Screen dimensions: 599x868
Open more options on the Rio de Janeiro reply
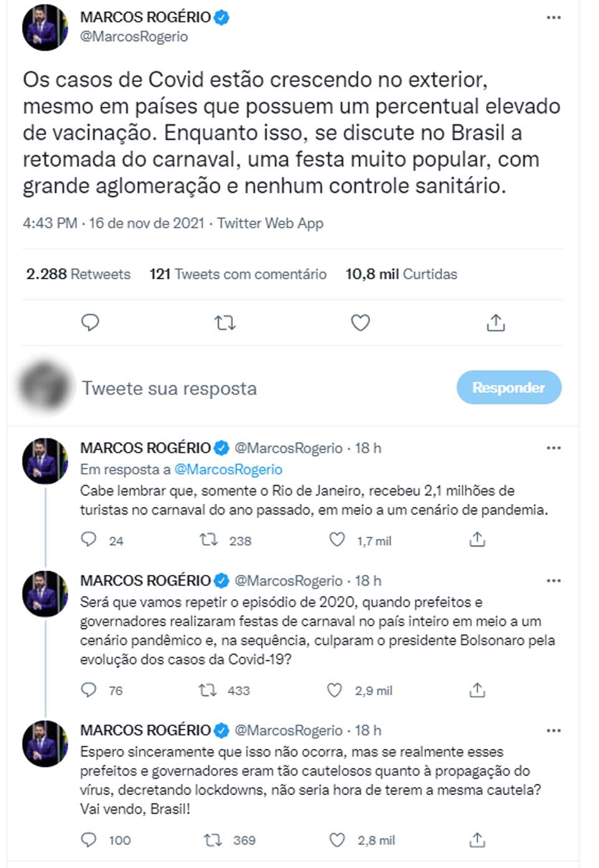(x=553, y=448)
